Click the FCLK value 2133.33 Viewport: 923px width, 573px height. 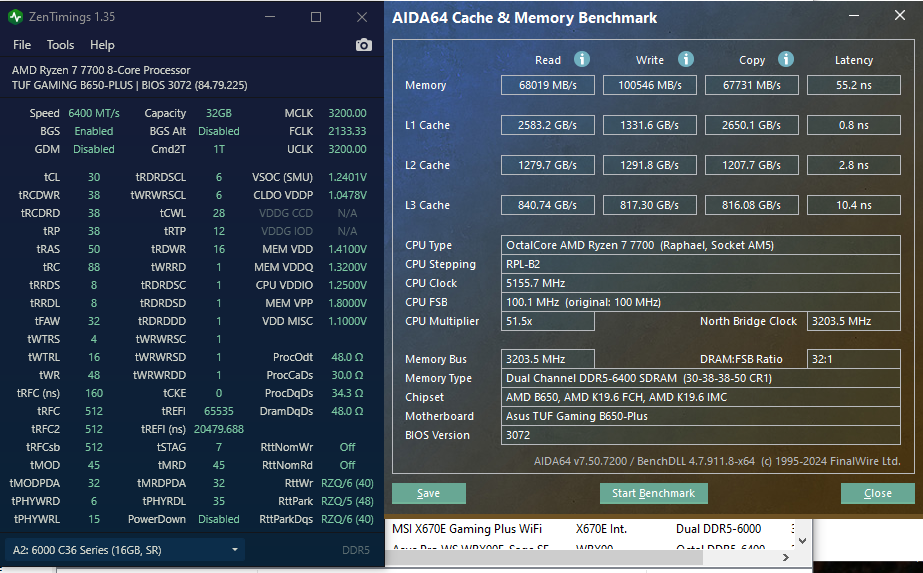(x=347, y=131)
